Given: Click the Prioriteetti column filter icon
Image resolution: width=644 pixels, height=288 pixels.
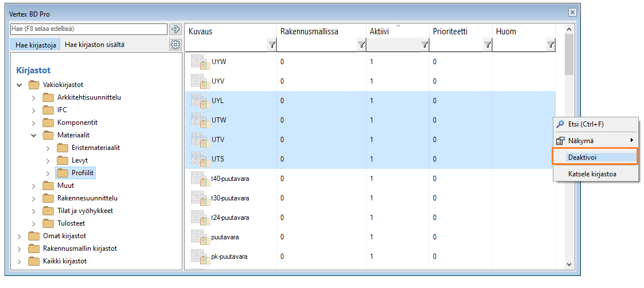Looking at the screenshot, I should point(487,45).
